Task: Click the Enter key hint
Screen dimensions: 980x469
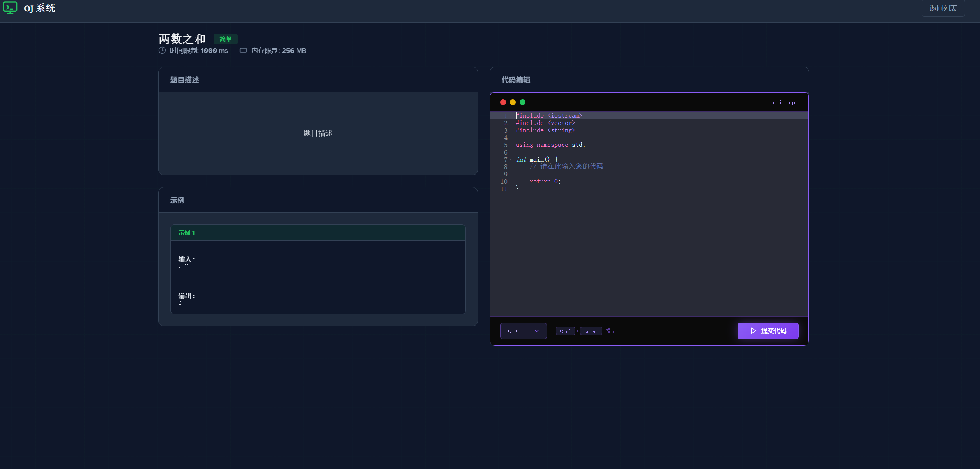Action: coord(591,331)
